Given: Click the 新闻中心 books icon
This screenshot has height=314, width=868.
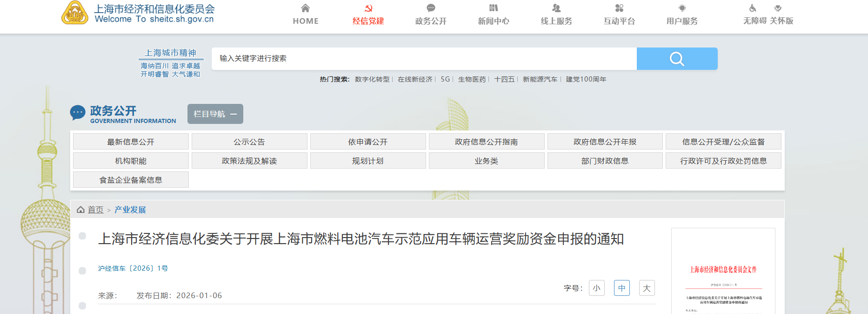Looking at the screenshot, I should coord(494,8).
